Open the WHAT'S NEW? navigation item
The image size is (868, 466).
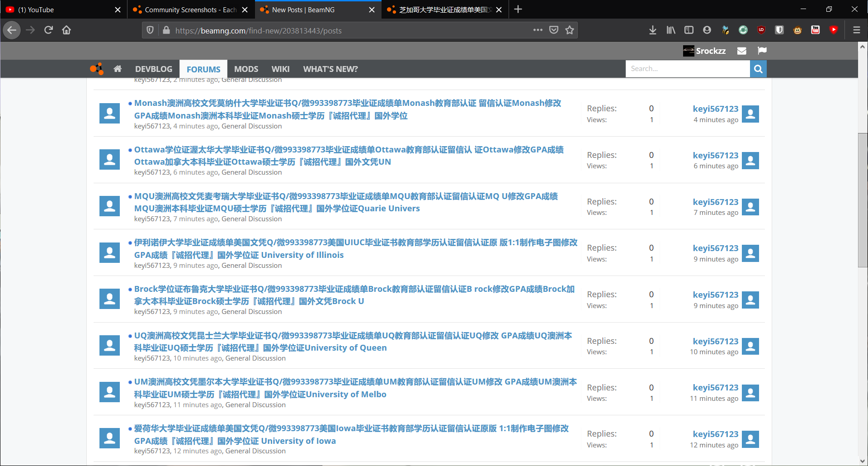(x=330, y=69)
